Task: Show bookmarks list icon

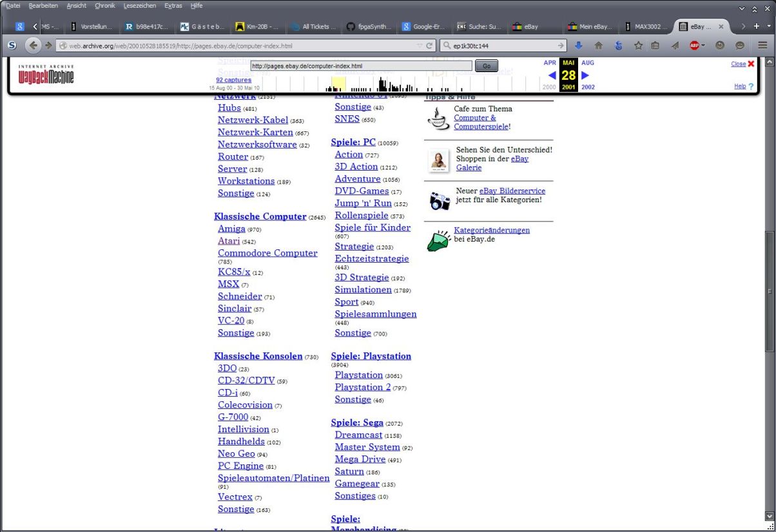Action: coord(655,46)
